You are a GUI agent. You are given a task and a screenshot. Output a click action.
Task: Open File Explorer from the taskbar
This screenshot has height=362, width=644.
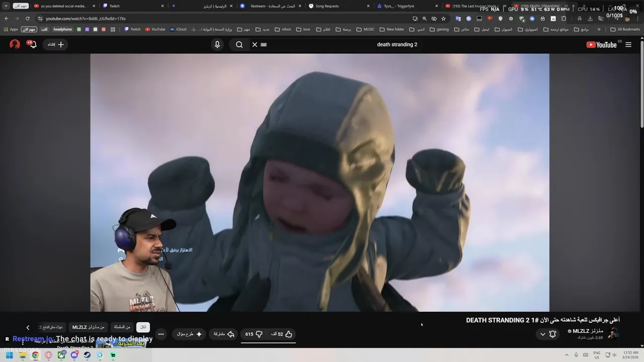coord(23,355)
